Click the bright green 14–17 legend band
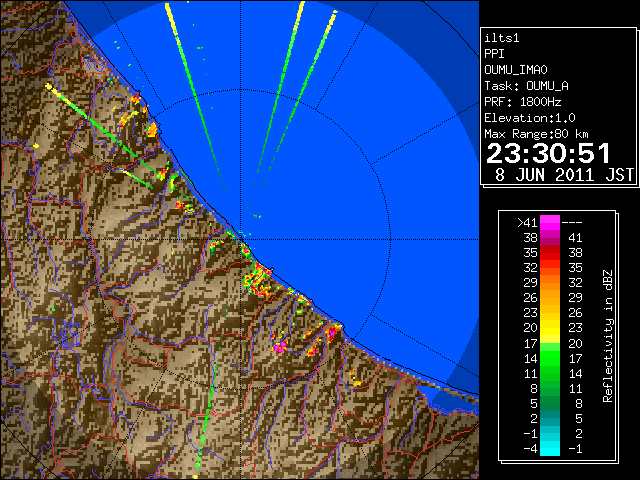640x480 pixels. point(549,358)
